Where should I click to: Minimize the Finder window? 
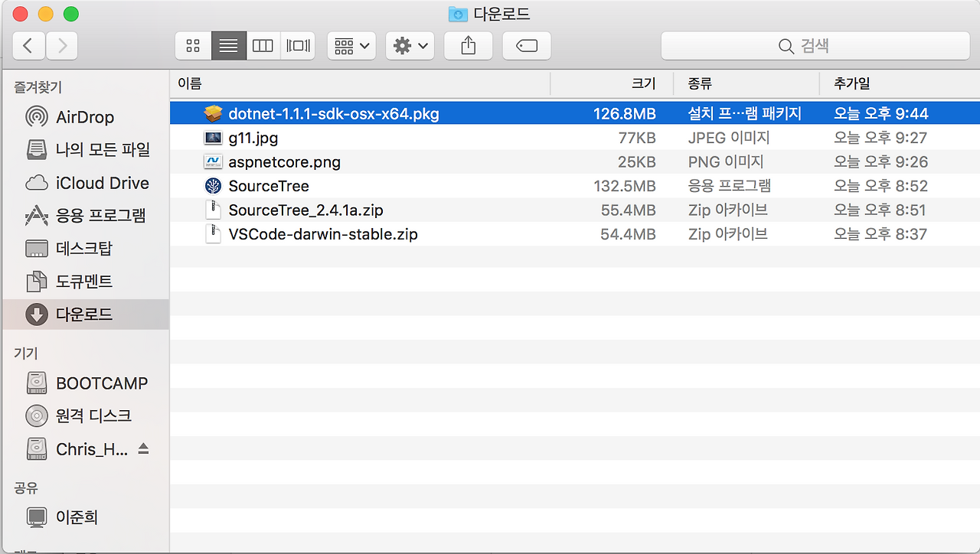click(46, 14)
